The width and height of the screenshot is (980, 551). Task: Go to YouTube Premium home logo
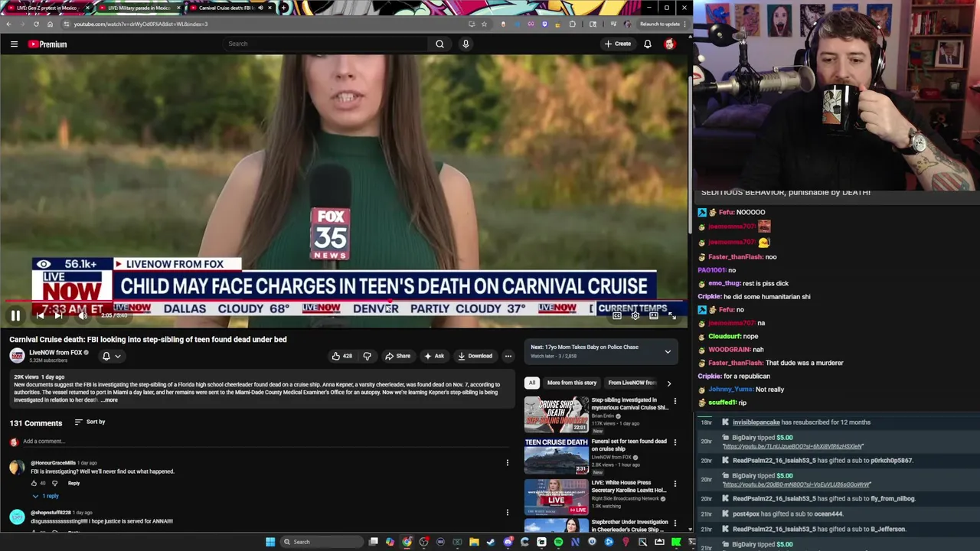pos(47,44)
